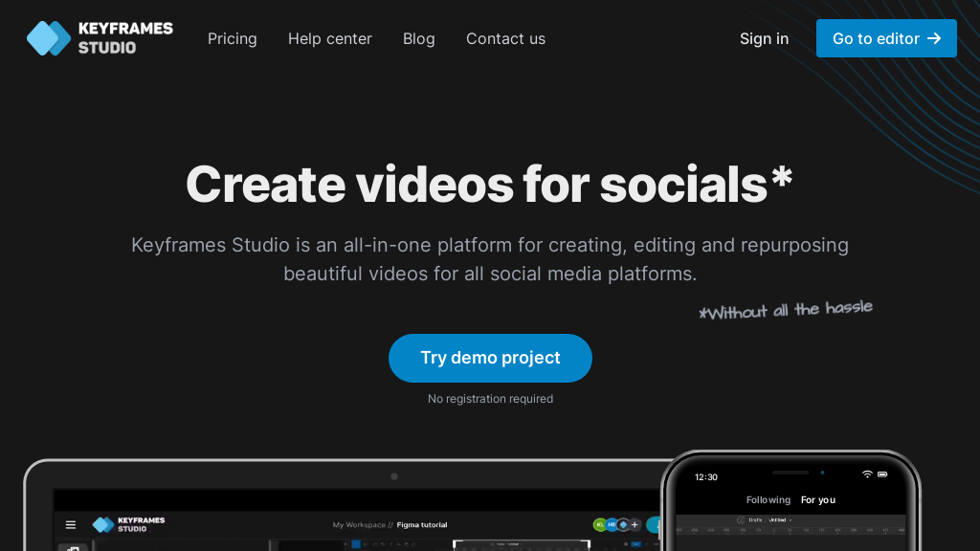Viewport: 980px width, 551px height.
Task: Click My Workspace breadcrumb in mockup
Action: [359, 525]
